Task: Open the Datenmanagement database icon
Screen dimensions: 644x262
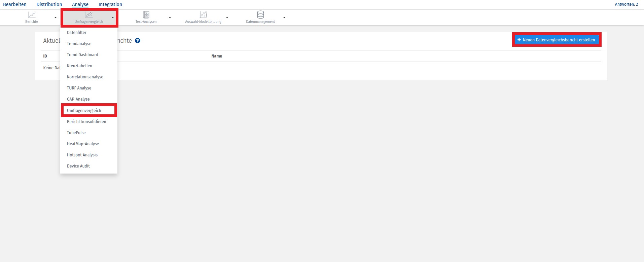Action: coord(260,15)
